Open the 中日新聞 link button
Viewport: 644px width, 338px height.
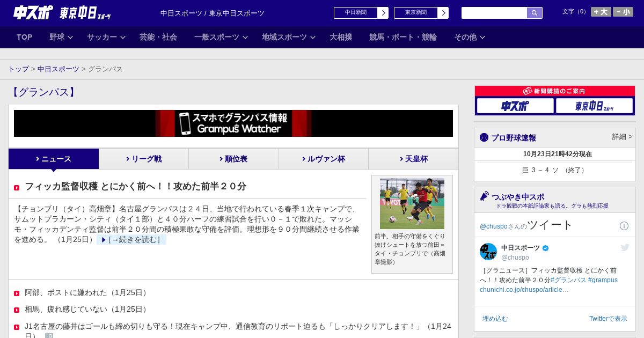[356, 13]
